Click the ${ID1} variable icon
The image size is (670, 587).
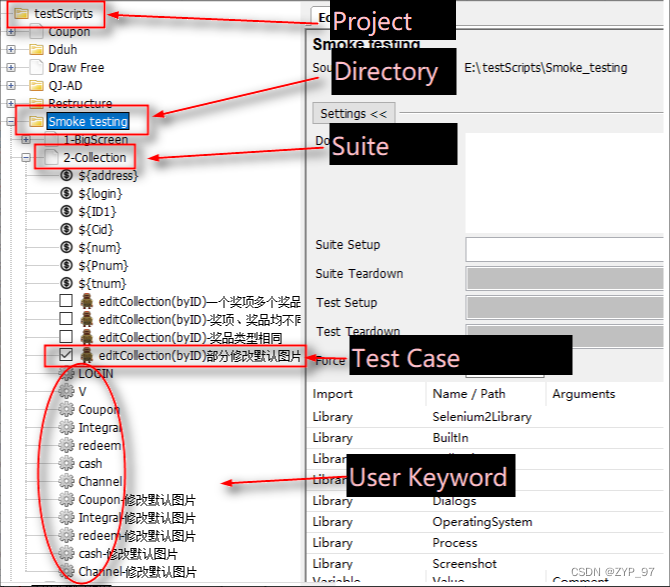[66, 211]
